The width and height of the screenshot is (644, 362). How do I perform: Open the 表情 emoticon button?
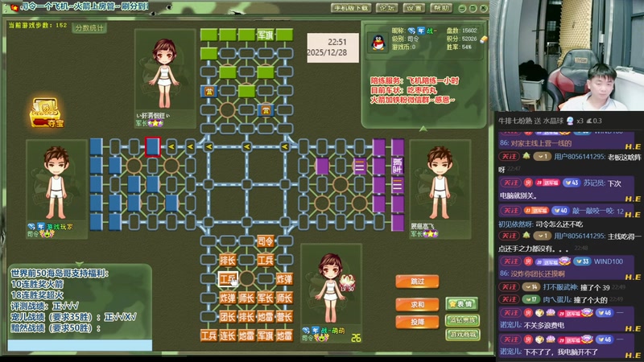462,304
